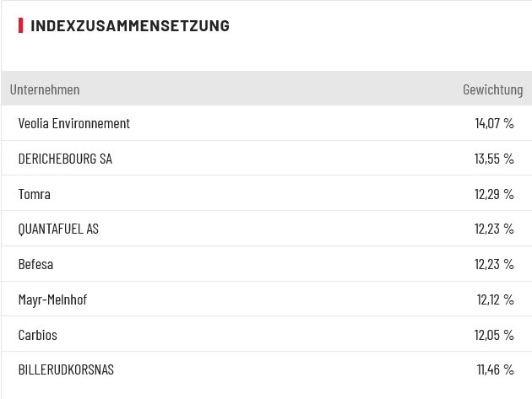Select the BILLERUDKORSNAS company name
Viewport: 532px width, 399px height.
pyautogui.click(x=66, y=369)
